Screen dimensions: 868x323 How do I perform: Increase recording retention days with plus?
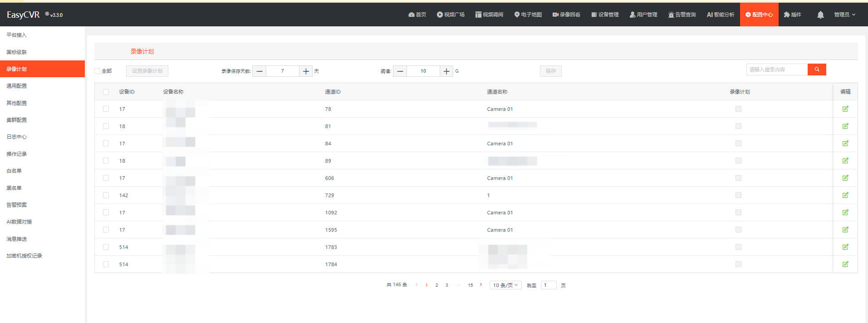306,71
